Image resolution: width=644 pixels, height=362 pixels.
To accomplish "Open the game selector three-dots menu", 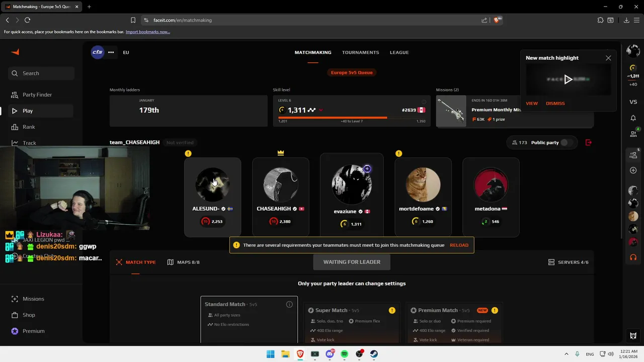I will pyautogui.click(x=111, y=52).
